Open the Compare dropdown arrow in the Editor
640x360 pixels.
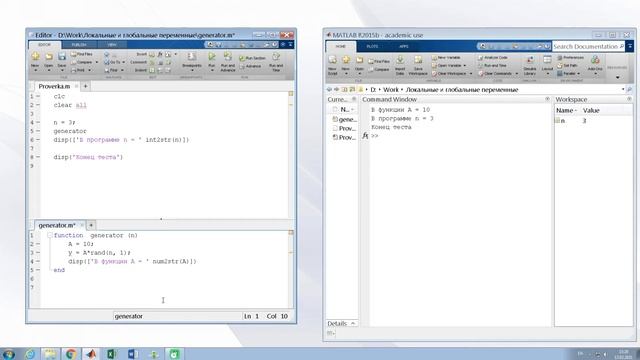[97, 62]
